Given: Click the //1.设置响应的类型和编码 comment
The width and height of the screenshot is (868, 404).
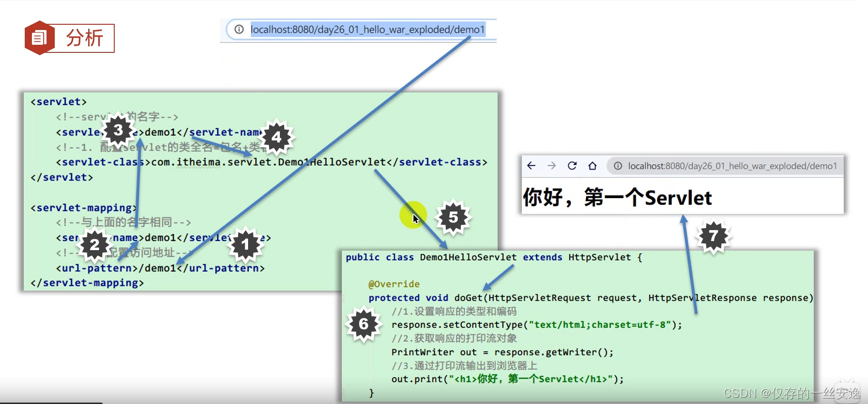Looking at the screenshot, I should [x=454, y=312].
